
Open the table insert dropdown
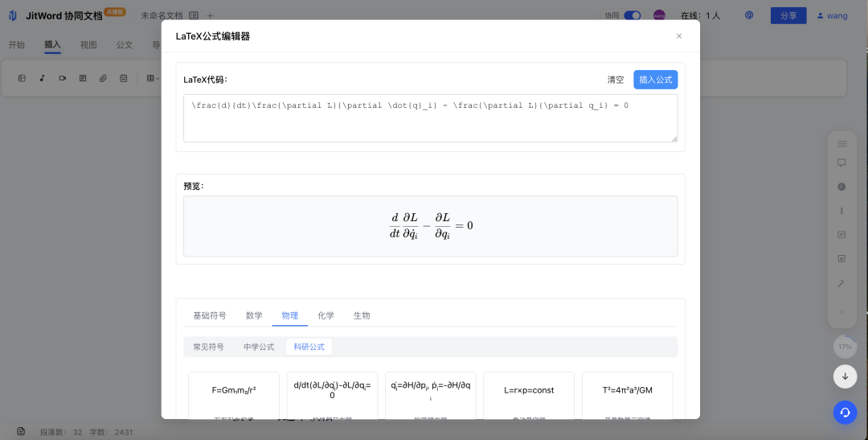coord(153,79)
